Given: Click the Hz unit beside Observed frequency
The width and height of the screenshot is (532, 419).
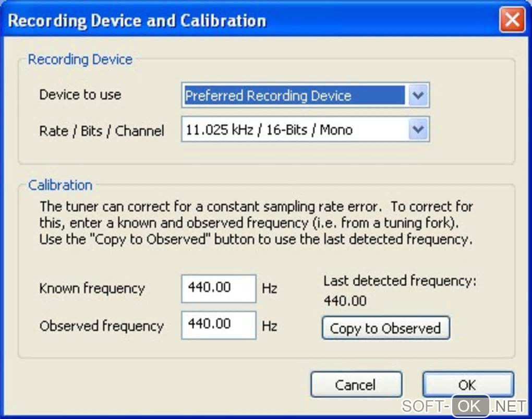Looking at the screenshot, I should click(x=270, y=326).
